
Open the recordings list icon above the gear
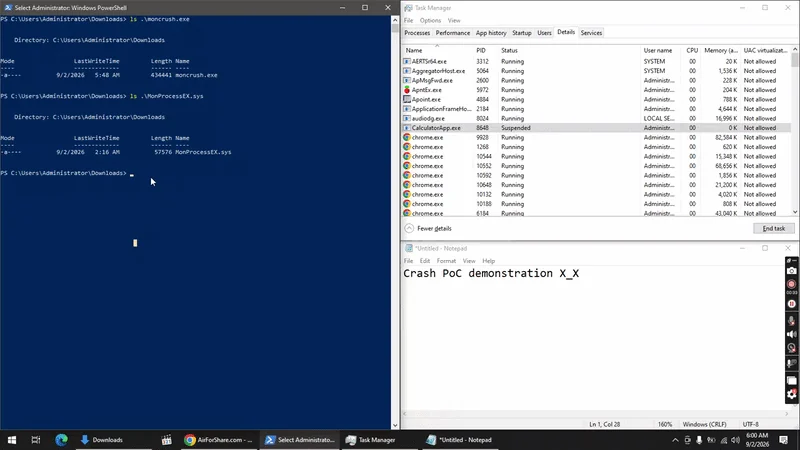tap(791, 381)
